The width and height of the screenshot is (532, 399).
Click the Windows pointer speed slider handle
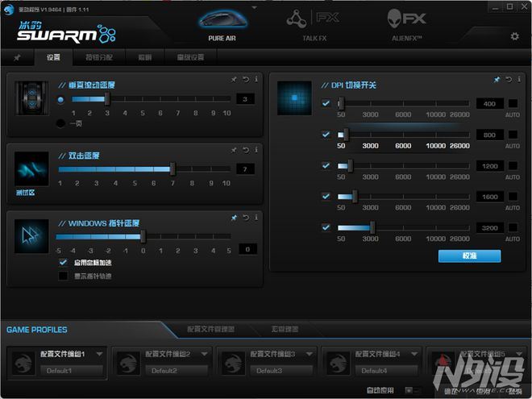click(x=143, y=236)
